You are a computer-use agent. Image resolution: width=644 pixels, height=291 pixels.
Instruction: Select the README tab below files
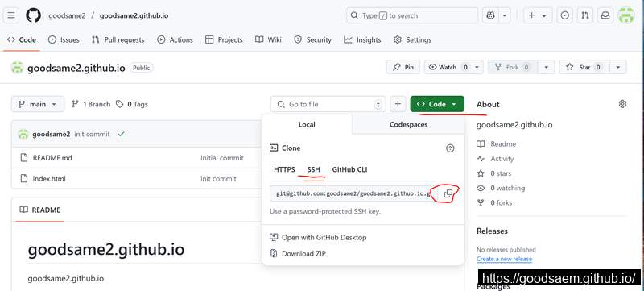pos(40,210)
